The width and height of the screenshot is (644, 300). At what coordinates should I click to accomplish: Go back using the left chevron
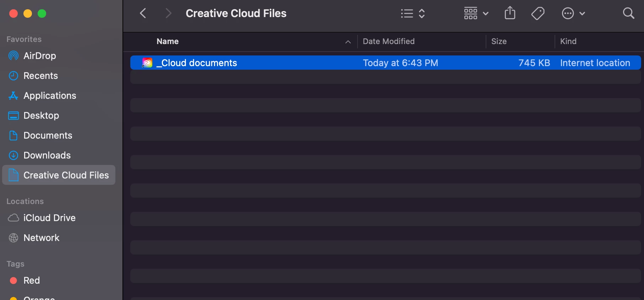(143, 14)
